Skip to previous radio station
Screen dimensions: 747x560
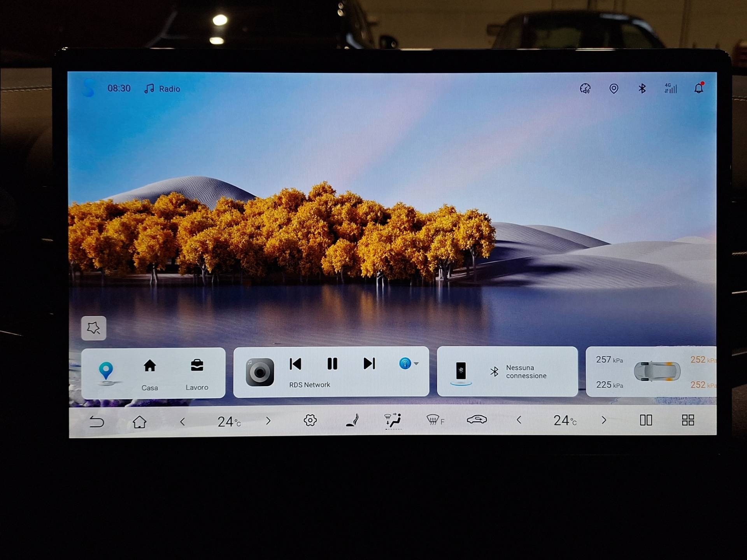coord(296,364)
